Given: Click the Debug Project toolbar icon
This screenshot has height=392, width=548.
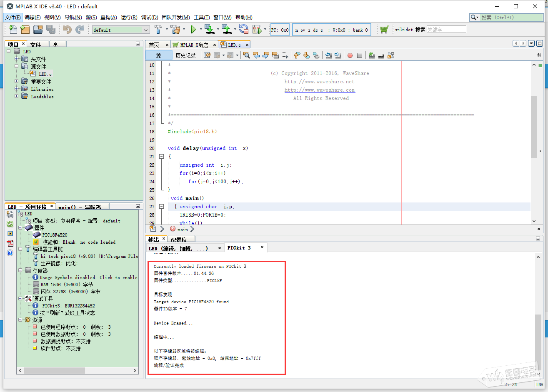Looking at the screenshot, I should tap(257, 30).
